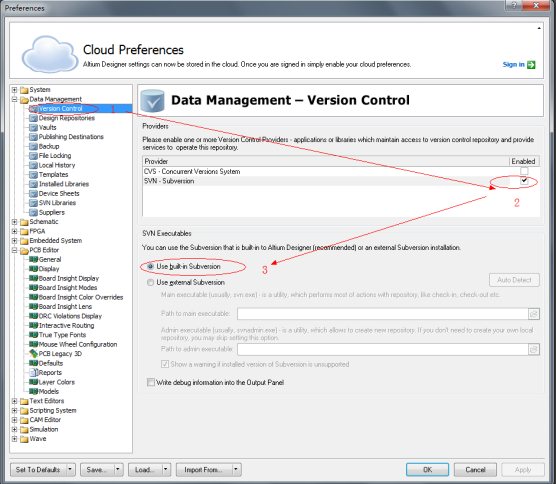Click the File Locking tree icon

click(x=33, y=156)
